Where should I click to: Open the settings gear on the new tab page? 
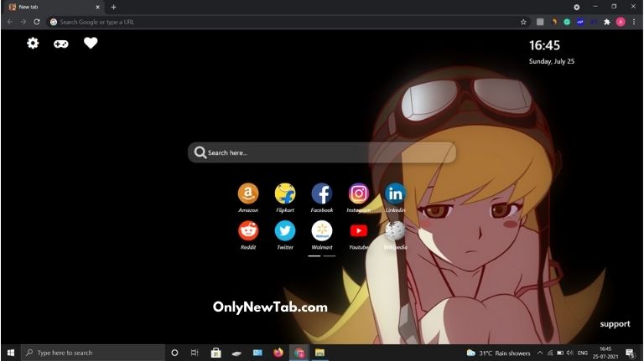click(x=33, y=43)
